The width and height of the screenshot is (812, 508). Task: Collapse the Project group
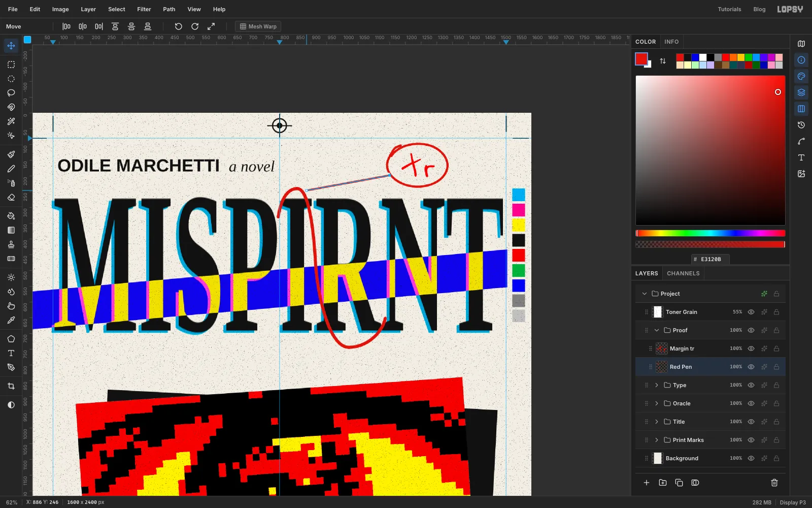(645, 294)
